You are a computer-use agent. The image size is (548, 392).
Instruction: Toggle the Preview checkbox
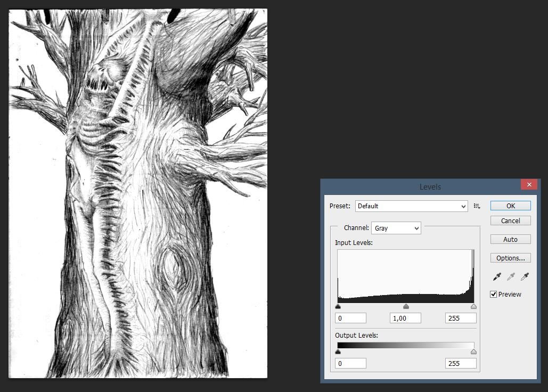click(494, 294)
